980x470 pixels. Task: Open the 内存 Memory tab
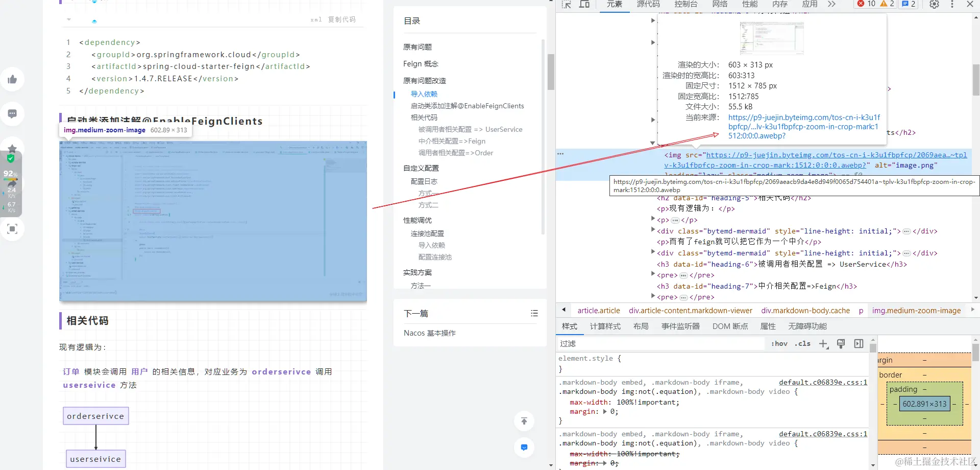coord(780,4)
